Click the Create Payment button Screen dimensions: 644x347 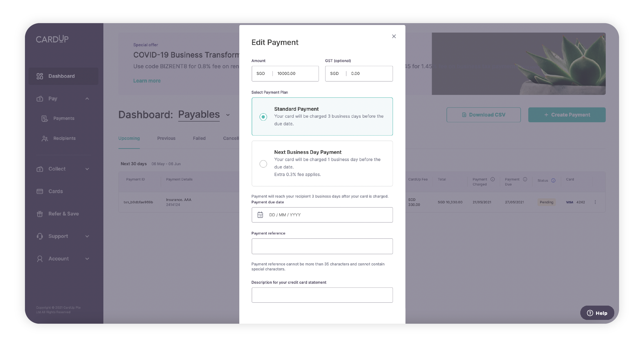pos(567,115)
